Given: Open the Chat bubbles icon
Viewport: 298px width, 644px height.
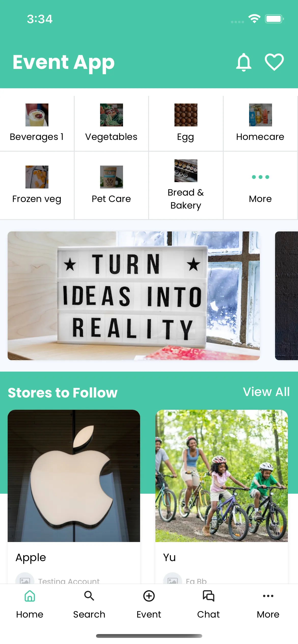Looking at the screenshot, I should tap(209, 596).
